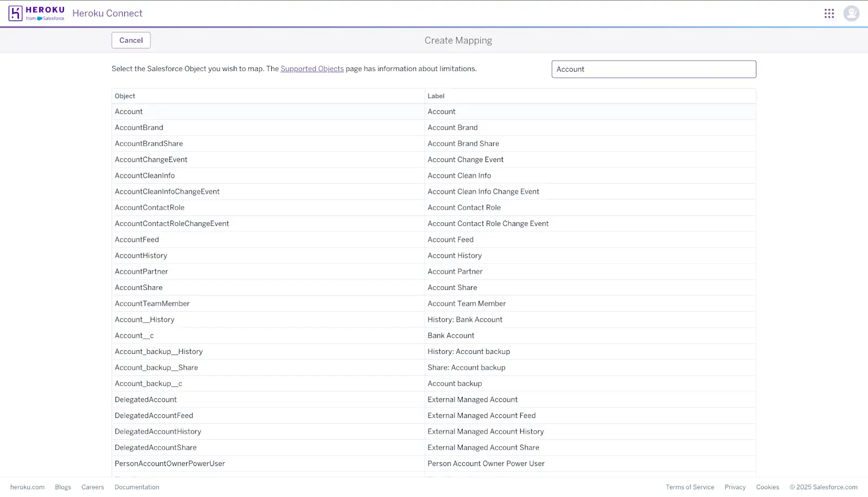Click the Object column header
Viewport: 868px width, 497px height.
(x=125, y=95)
